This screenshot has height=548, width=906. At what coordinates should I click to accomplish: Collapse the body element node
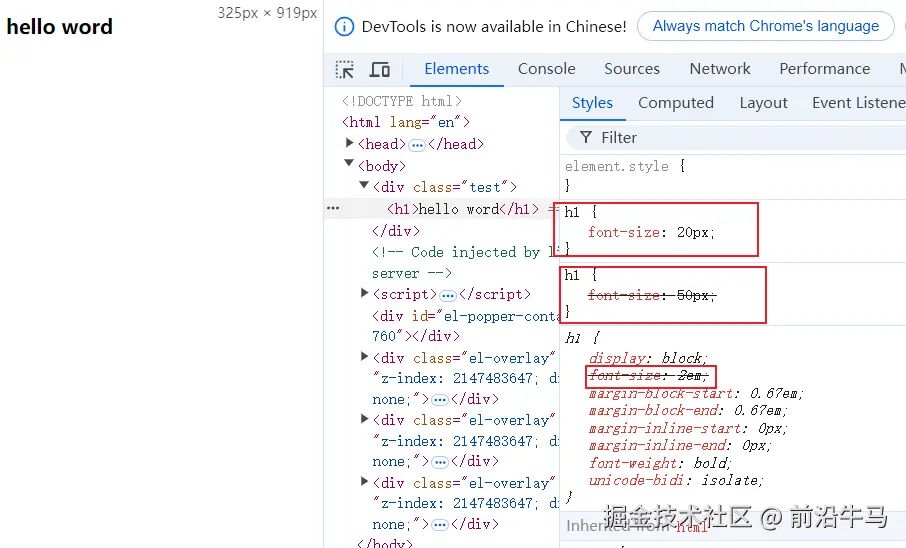[349, 164]
